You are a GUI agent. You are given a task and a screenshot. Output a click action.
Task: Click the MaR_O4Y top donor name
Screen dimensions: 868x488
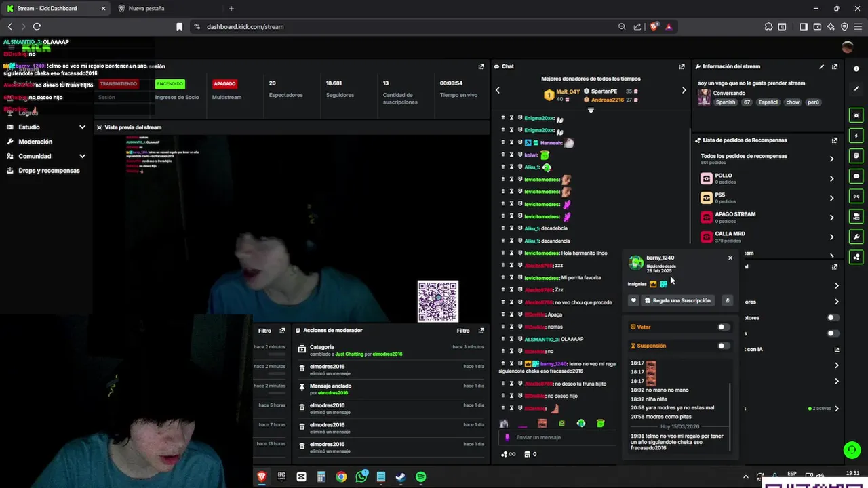tap(568, 91)
